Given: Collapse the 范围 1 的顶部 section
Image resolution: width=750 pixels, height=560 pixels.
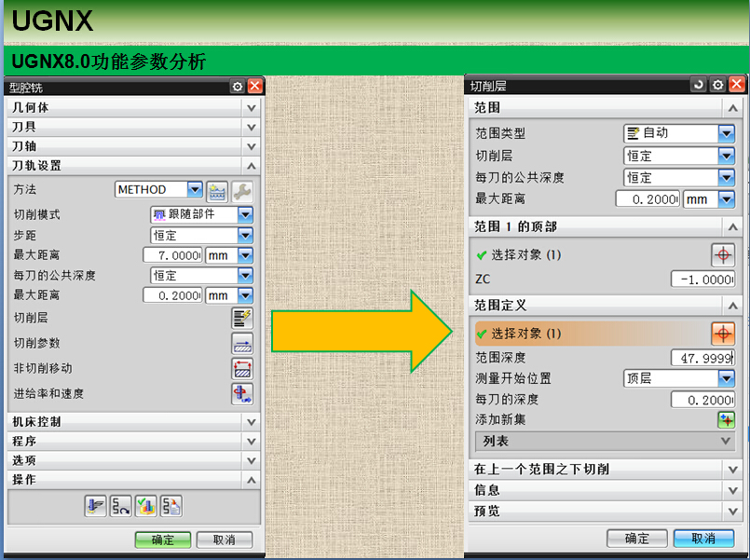Looking at the screenshot, I should (x=733, y=226).
